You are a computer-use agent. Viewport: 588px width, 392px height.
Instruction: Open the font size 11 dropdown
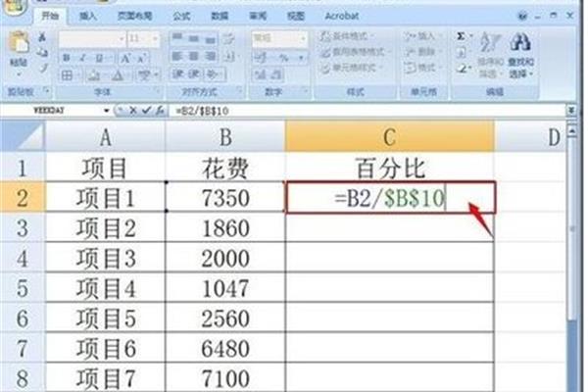pos(155,38)
